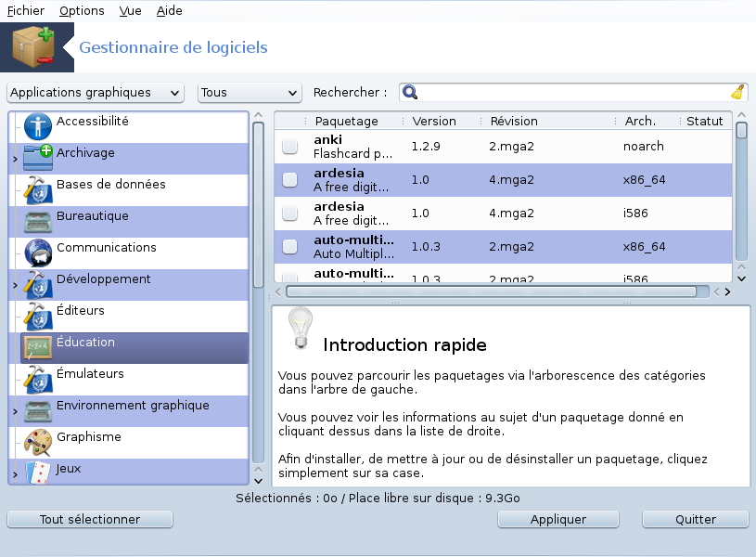
Task: Open the Vue menu
Action: coord(130,10)
